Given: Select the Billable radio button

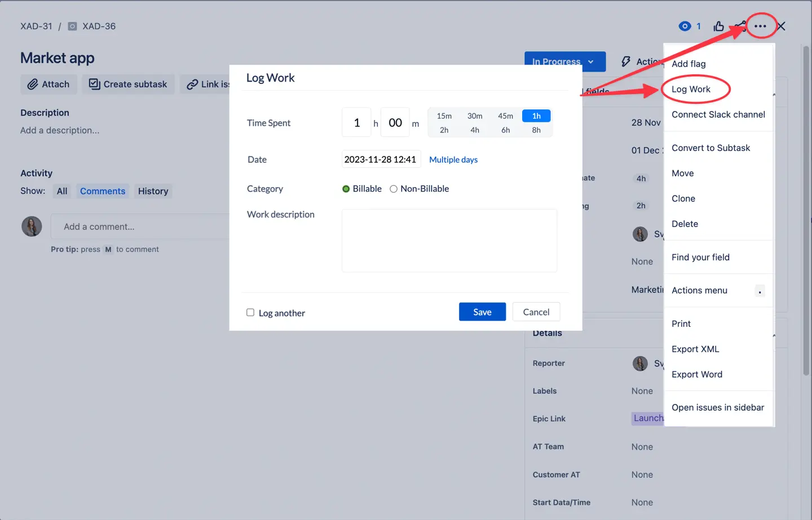Looking at the screenshot, I should [x=346, y=189].
